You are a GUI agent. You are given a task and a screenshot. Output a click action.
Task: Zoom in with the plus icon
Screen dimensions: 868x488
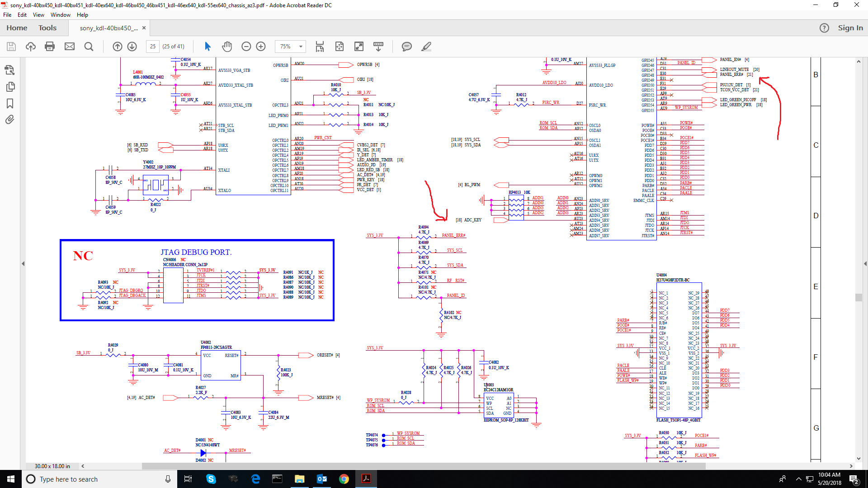tap(261, 47)
